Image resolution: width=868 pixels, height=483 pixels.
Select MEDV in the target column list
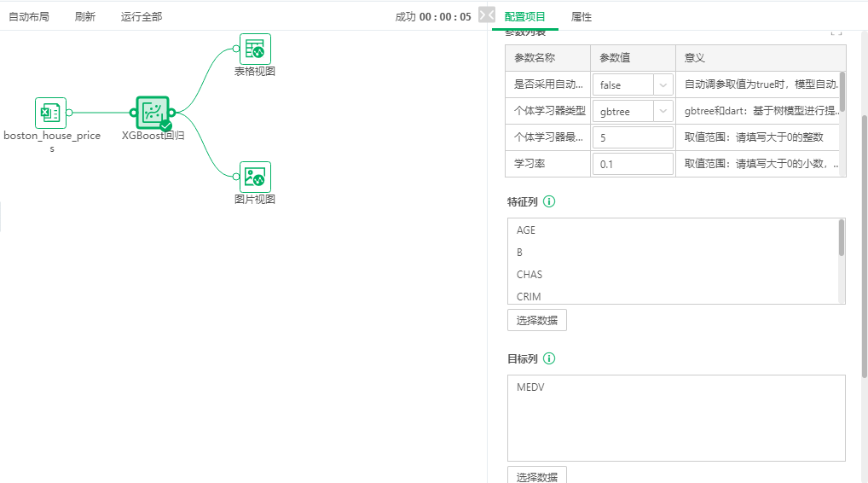[x=530, y=387]
